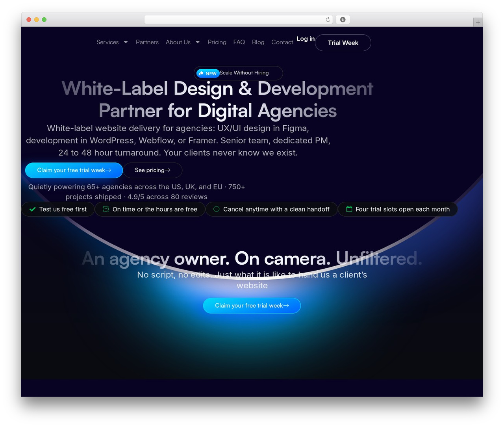Click the Quietly powering 65+ agencies text
Viewport: 504px width, 427px height.
pyautogui.click(x=137, y=192)
